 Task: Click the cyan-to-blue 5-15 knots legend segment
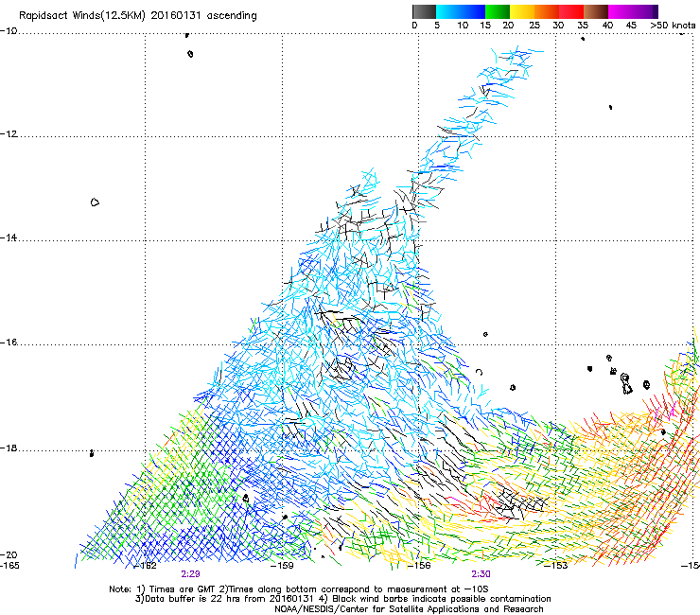pyautogui.click(x=461, y=11)
